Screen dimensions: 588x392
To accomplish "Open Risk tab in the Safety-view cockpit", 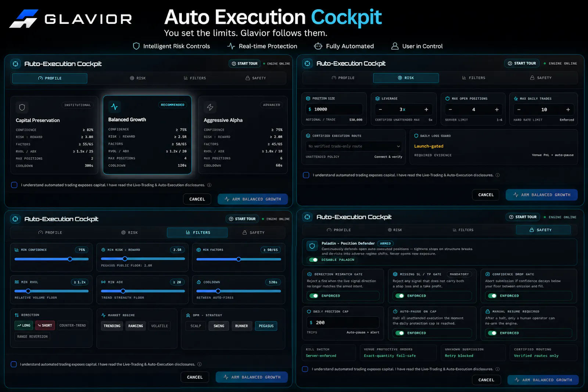I will tap(395, 230).
